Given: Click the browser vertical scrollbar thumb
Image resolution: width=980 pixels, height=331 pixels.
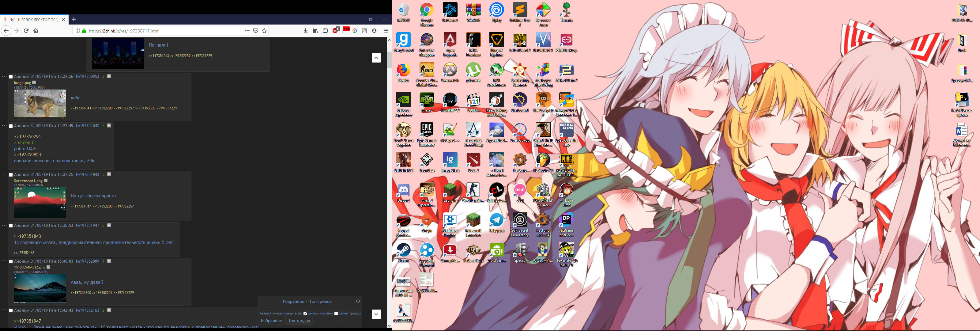Looking at the screenshot, I should point(389,60).
